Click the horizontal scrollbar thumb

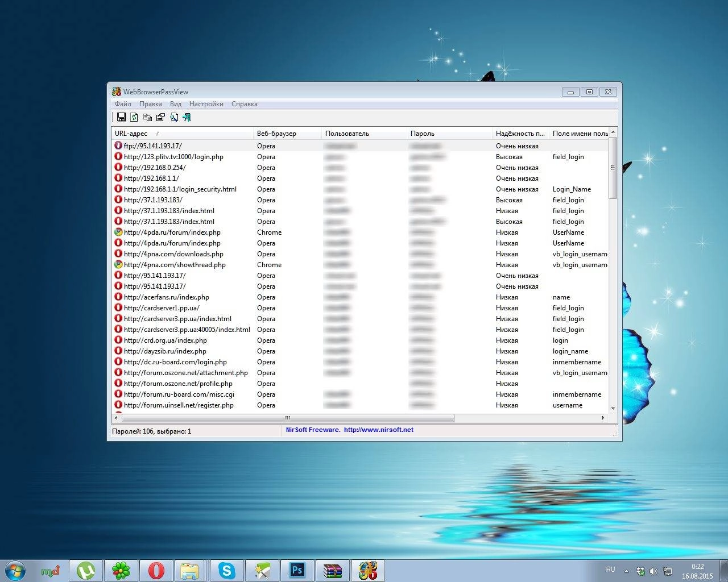click(x=288, y=418)
